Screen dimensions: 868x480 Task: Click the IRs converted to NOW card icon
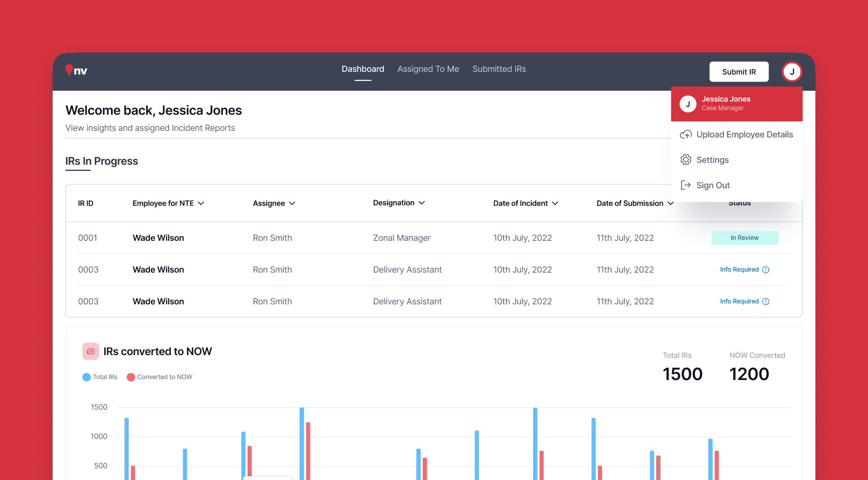coord(91,351)
